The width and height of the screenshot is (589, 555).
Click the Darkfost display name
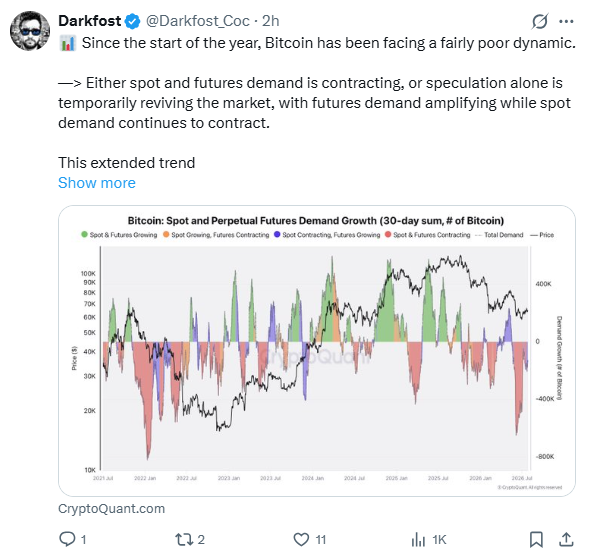(90, 21)
